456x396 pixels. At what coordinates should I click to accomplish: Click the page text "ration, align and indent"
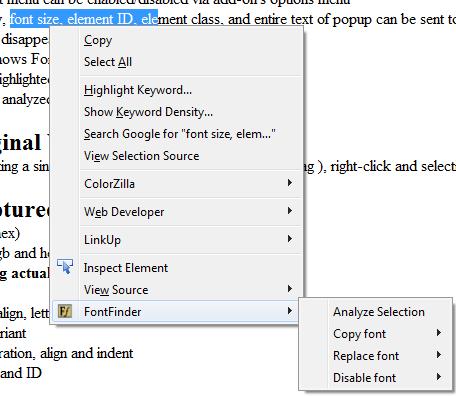[66, 353]
